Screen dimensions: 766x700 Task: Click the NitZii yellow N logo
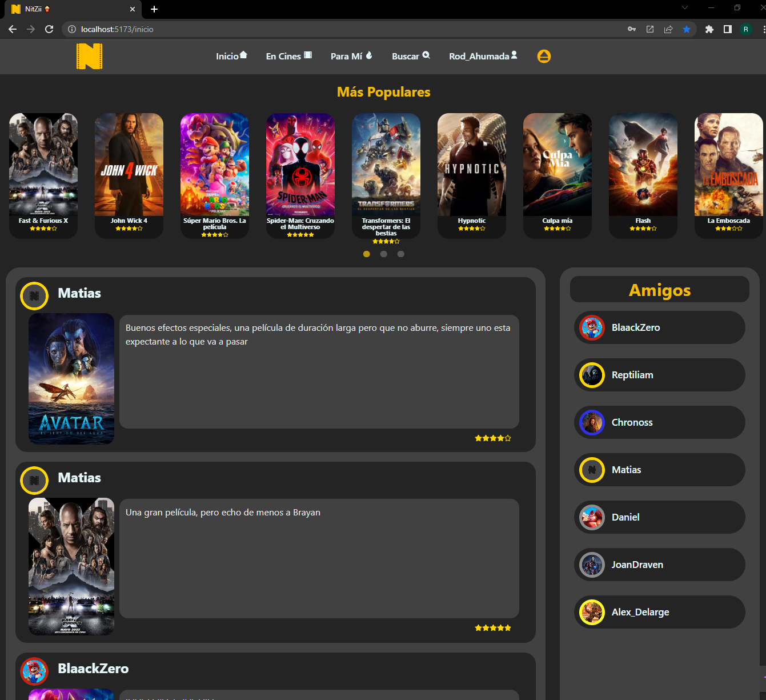pyautogui.click(x=89, y=57)
